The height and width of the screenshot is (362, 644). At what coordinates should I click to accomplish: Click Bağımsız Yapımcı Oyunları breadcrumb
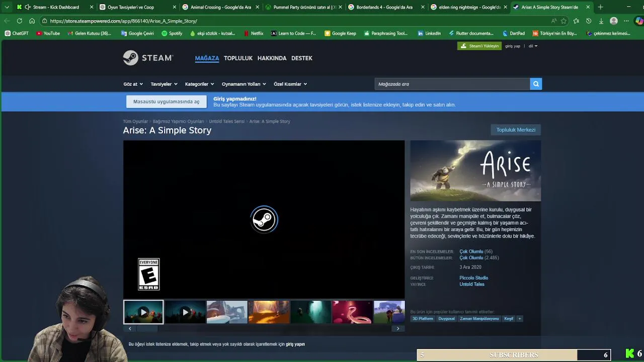(x=178, y=121)
